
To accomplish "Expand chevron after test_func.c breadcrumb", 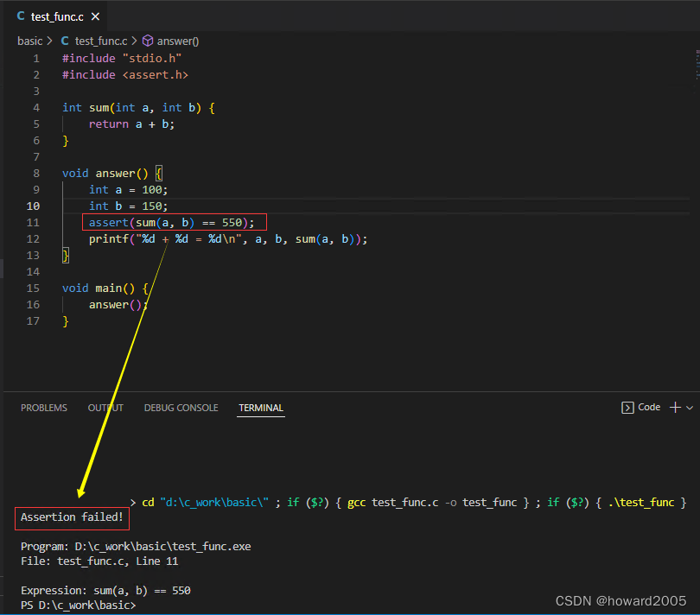I will click(x=134, y=41).
